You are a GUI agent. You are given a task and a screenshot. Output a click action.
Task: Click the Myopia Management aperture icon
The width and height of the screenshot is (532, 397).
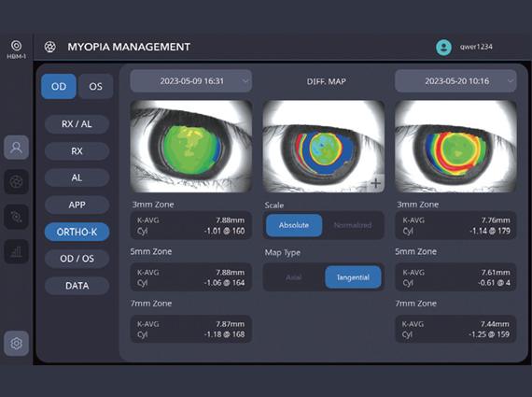49,47
